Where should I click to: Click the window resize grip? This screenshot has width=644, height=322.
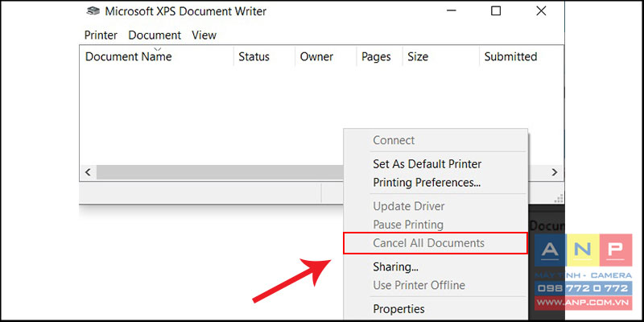(x=559, y=199)
